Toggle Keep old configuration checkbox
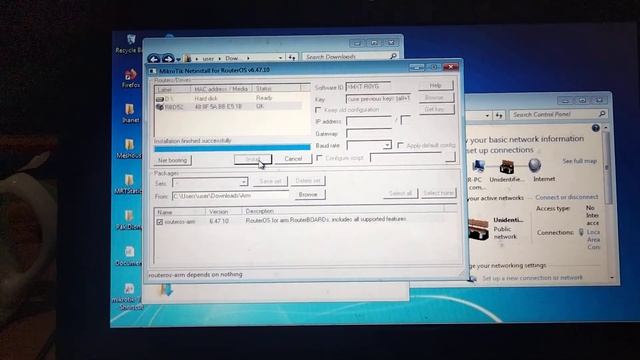640x360 pixels. point(318,110)
